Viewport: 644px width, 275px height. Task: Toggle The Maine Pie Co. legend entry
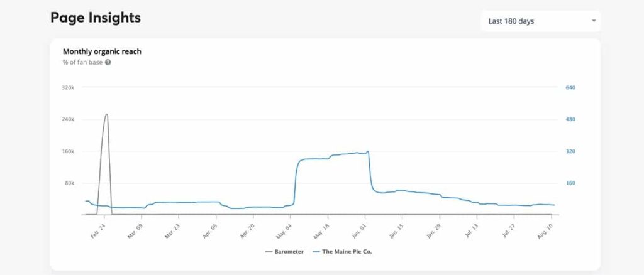pyautogui.click(x=352, y=252)
